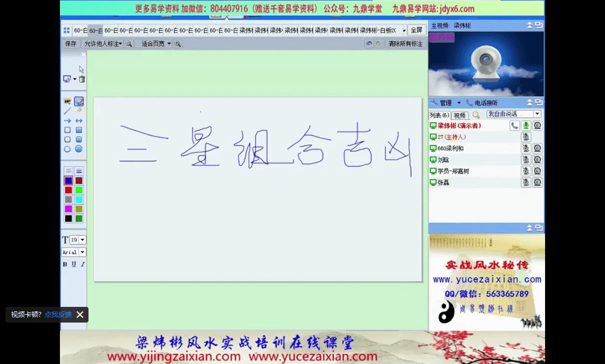This screenshot has width=605, height=364.
Task: Click the 清除所有标注 button
Action: (x=406, y=44)
